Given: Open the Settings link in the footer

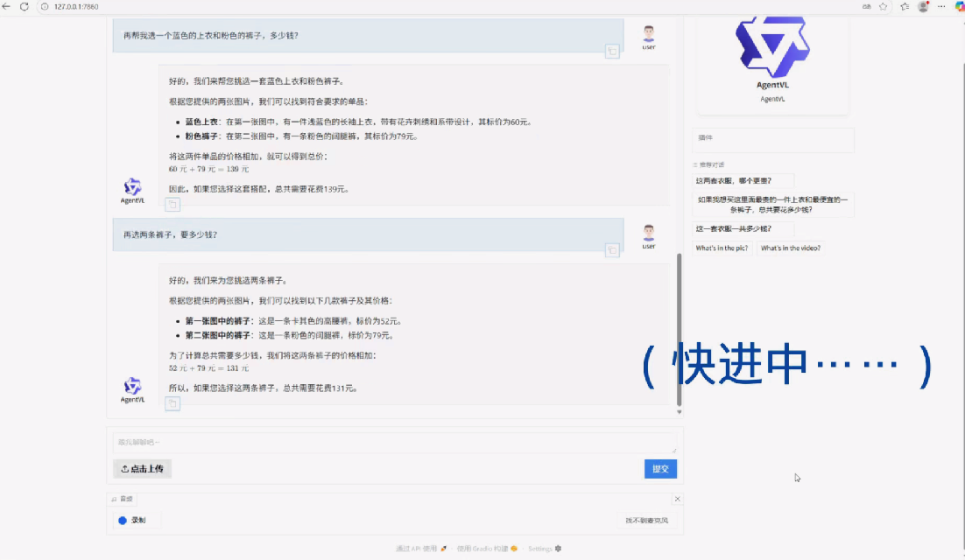Looking at the screenshot, I should click(x=544, y=549).
